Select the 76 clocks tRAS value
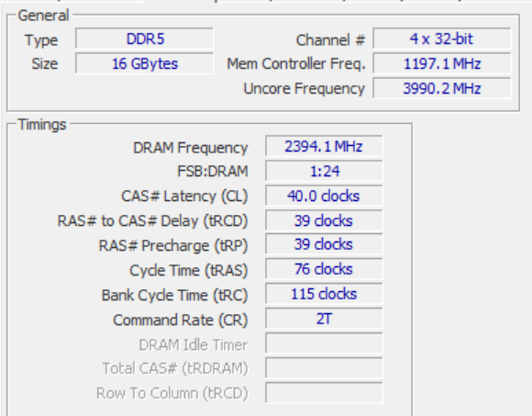Image resolution: width=532 pixels, height=416 pixels. 324,269
